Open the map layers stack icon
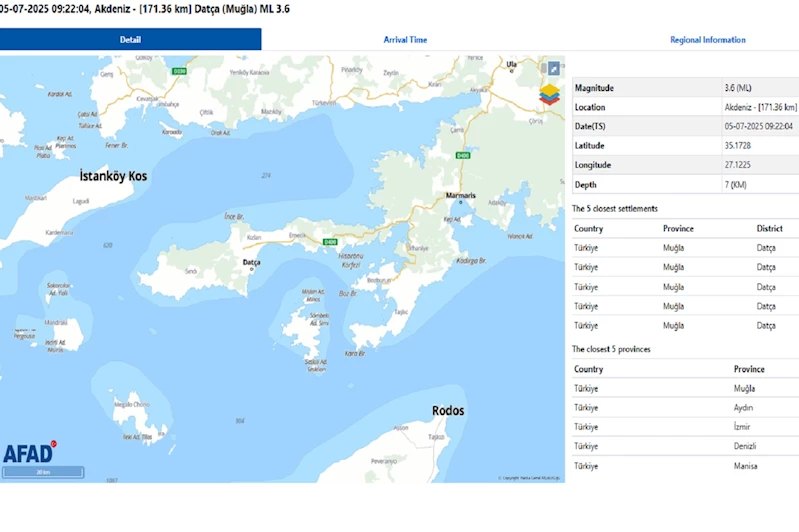 pos(549,94)
